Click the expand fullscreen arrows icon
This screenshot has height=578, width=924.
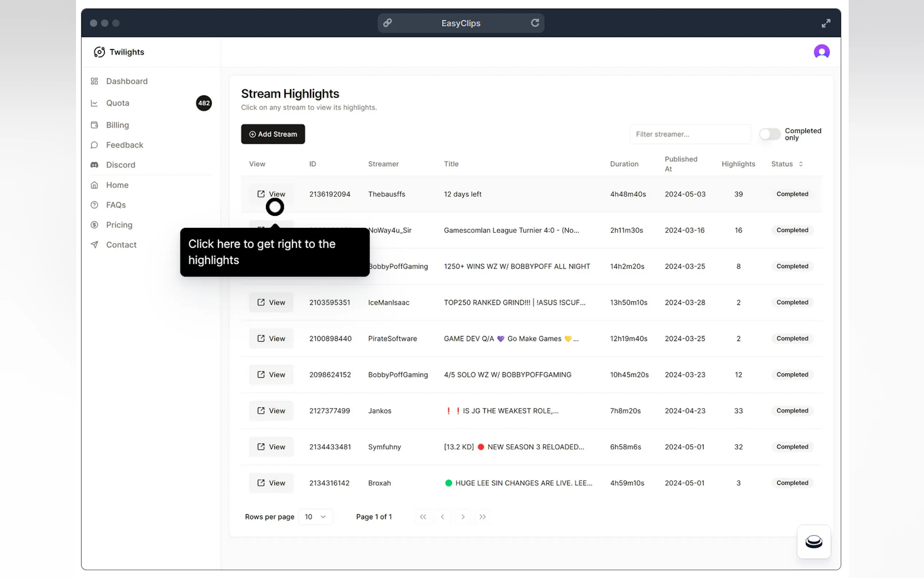pyautogui.click(x=825, y=23)
